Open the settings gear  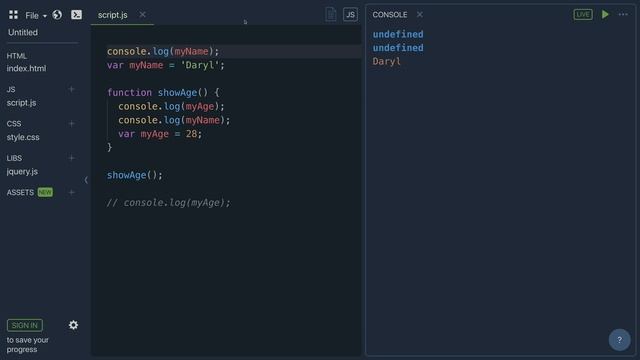pyautogui.click(x=73, y=325)
